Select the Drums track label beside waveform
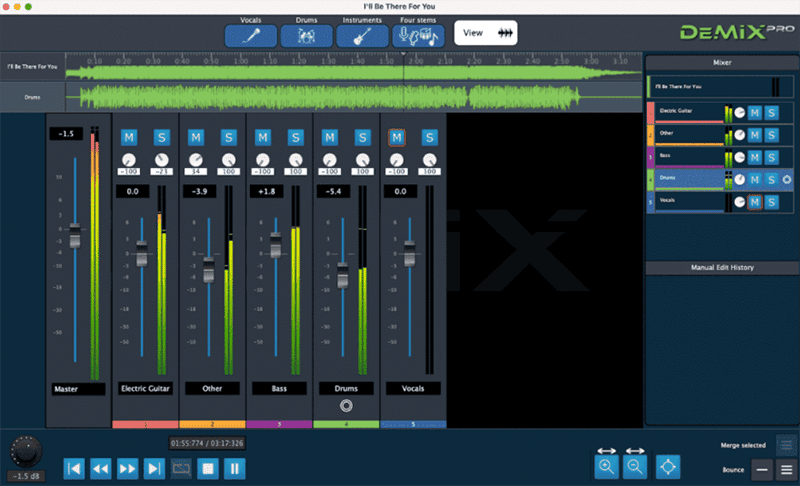The image size is (800, 486). coord(32,97)
